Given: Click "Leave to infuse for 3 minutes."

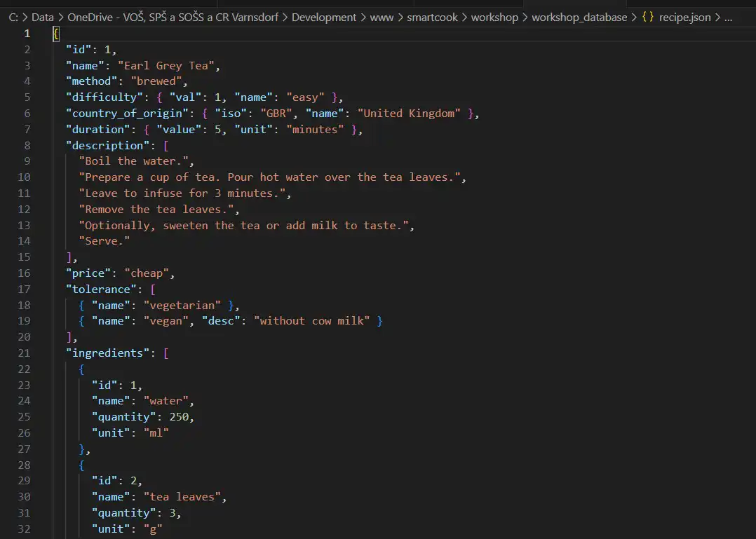Looking at the screenshot, I should point(182,193).
